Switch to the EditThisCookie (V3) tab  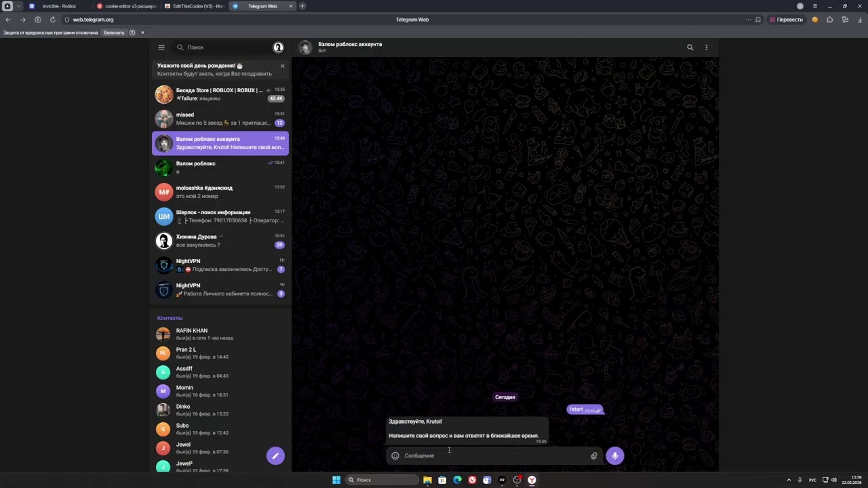tap(193, 6)
